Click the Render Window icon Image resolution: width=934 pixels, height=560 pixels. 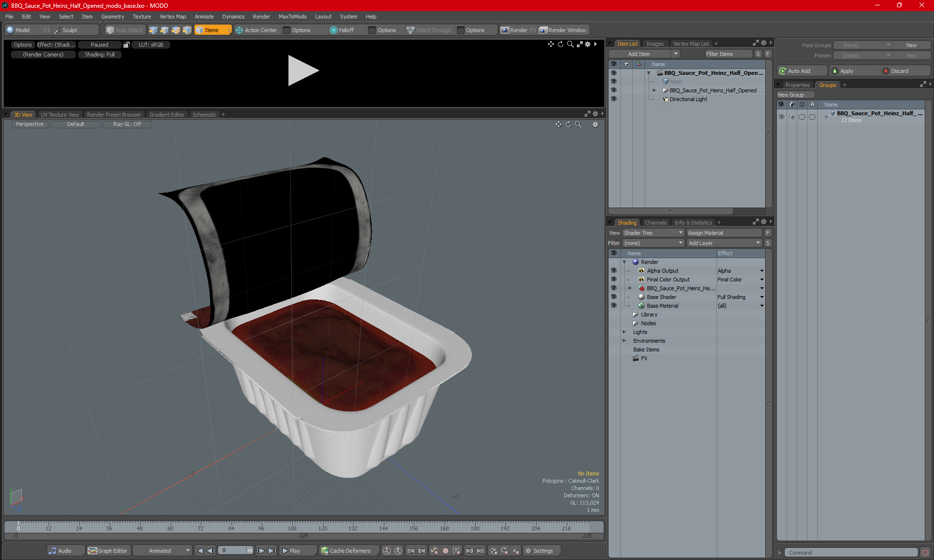tap(543, 30)
